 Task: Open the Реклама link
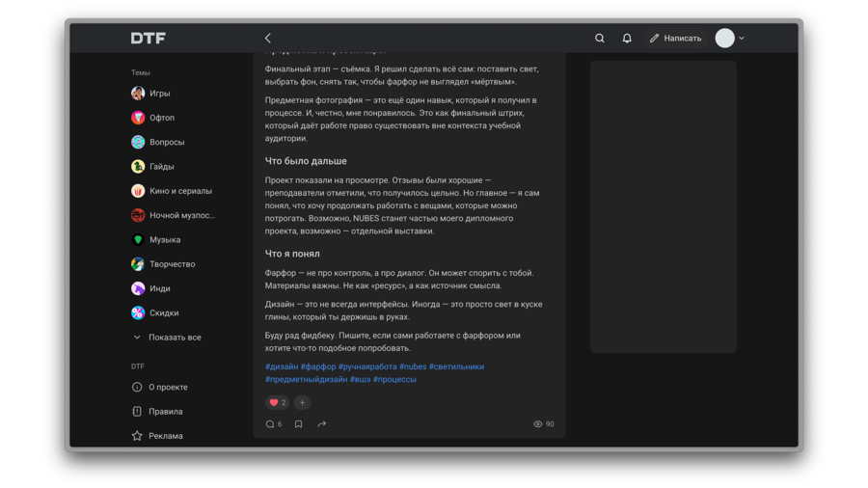(x=166, y=436)
